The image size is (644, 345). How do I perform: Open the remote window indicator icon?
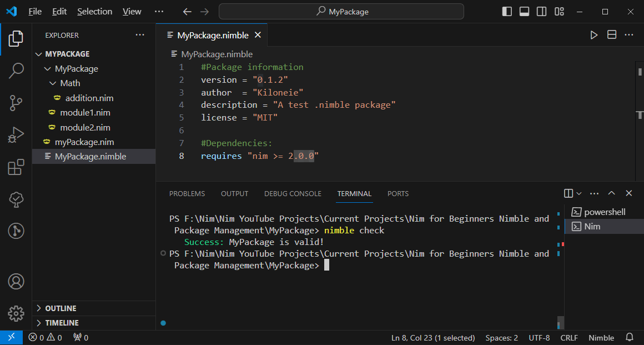11,338
